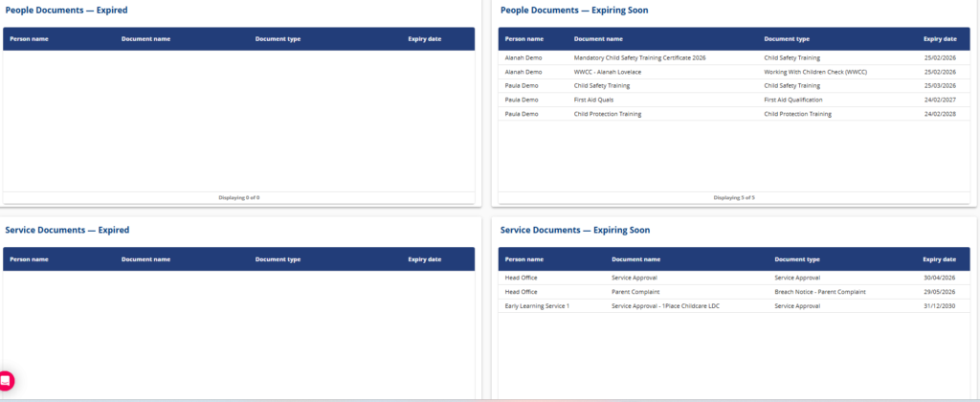Sort People Documents Expiring Soon by Person name
Image resolution: width=980 pixels, height=402 pixels.
click(523, 39)
